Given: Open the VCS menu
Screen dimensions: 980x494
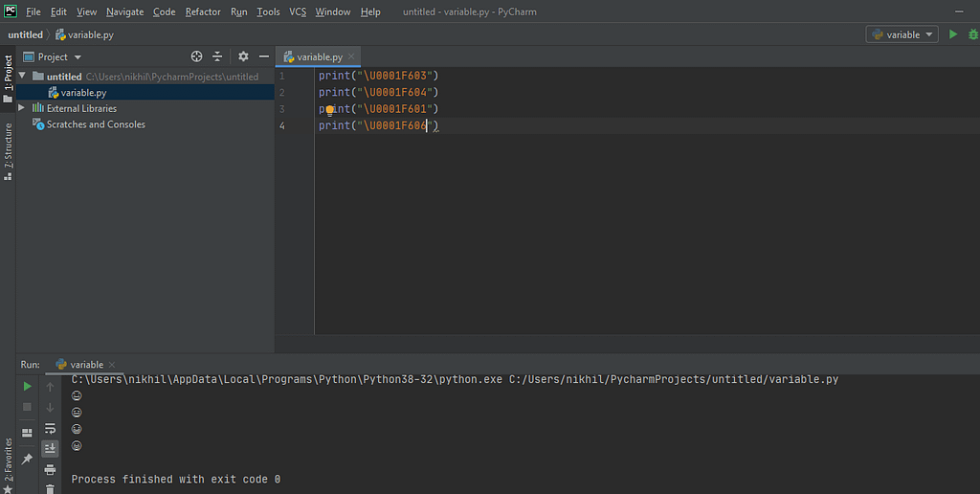Looking at the screenshot, I should (x=298, y=11).
